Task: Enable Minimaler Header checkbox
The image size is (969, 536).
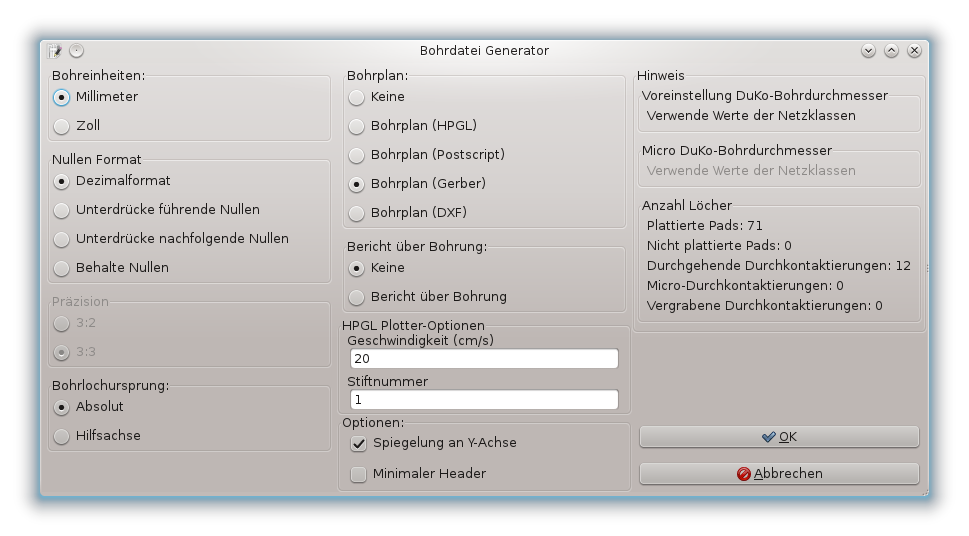Action: (x=418, y=474)
